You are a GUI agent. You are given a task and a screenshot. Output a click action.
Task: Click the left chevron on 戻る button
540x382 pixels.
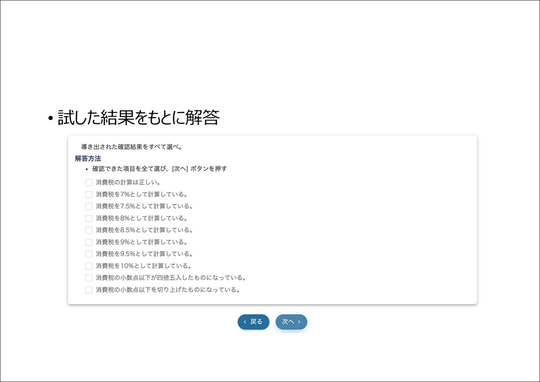(x=245, y=322)
